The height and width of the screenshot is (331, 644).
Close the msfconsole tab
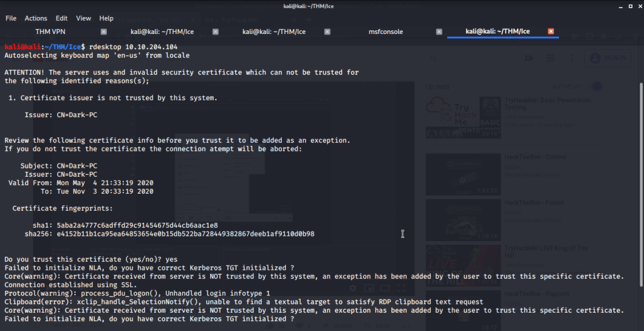click(x=439, y=31)
